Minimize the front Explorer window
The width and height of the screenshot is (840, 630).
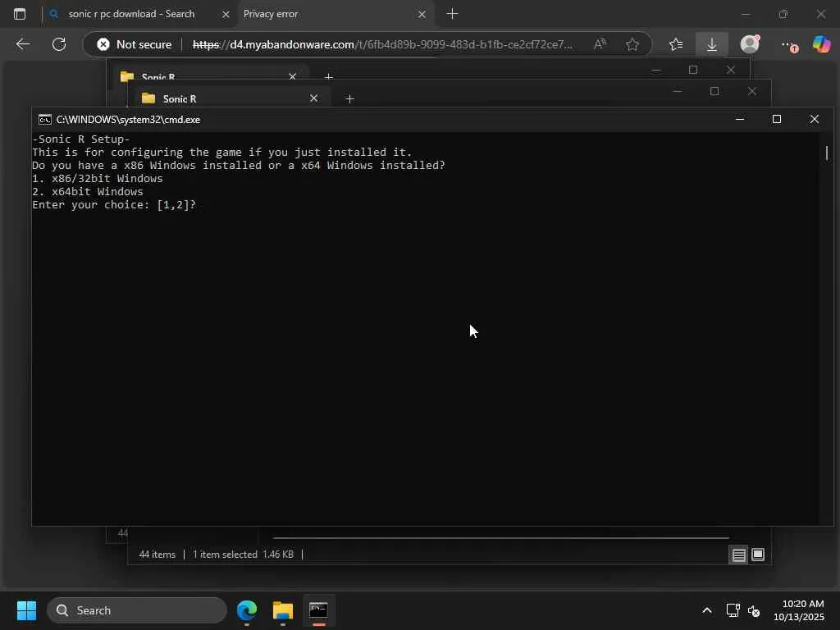click(x=677, y=92)
